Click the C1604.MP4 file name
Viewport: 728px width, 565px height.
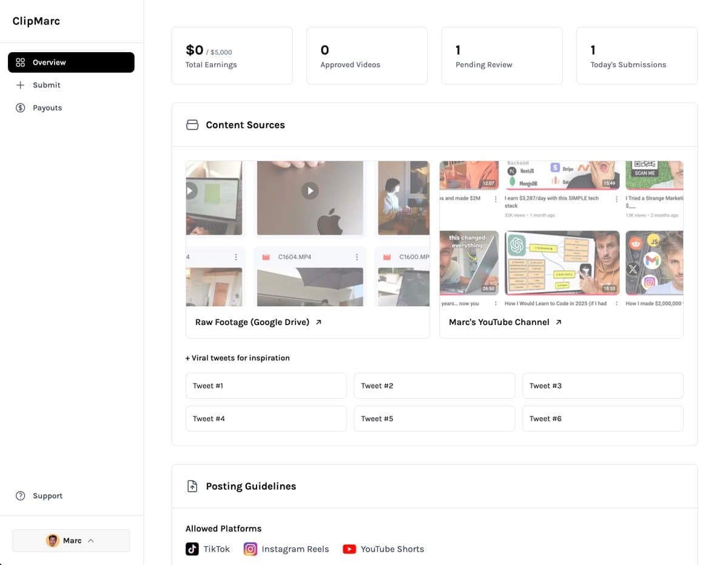click(x=295, y=257)
